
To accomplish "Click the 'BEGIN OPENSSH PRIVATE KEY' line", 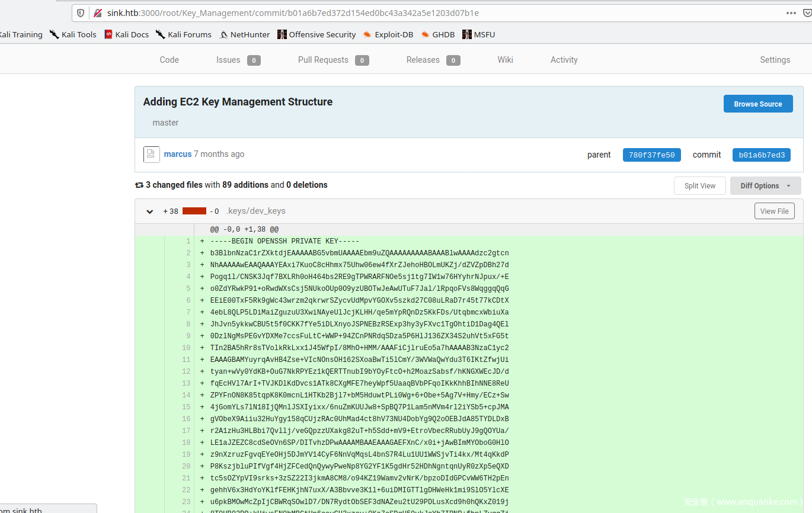I will click(x=284, y=241).
